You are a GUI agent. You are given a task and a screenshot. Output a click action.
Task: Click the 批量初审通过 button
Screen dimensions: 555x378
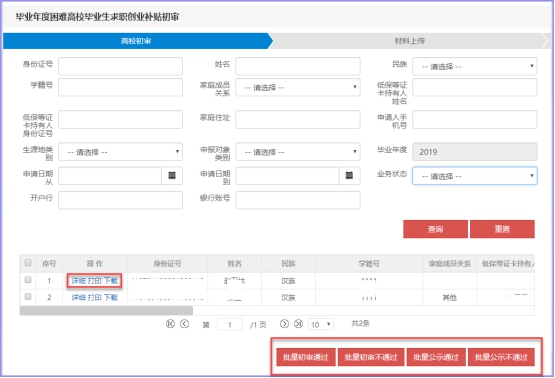[x=306, y=357]
